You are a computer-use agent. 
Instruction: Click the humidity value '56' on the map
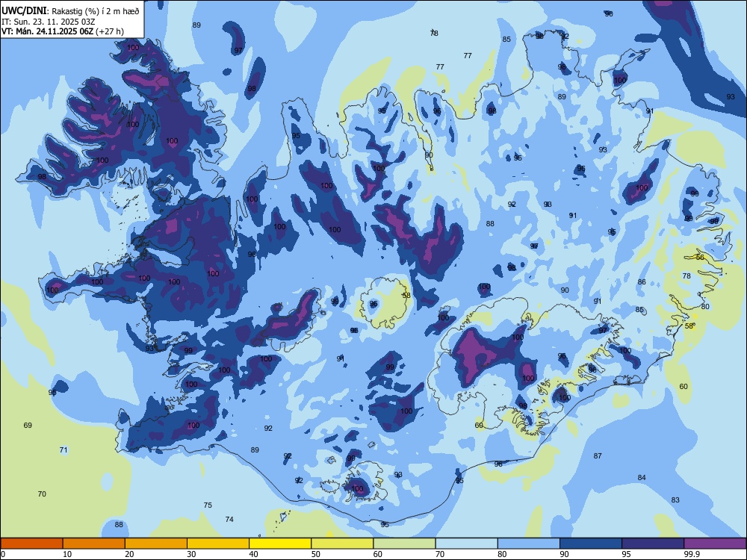pyautogui.click(x=699, y=257)
